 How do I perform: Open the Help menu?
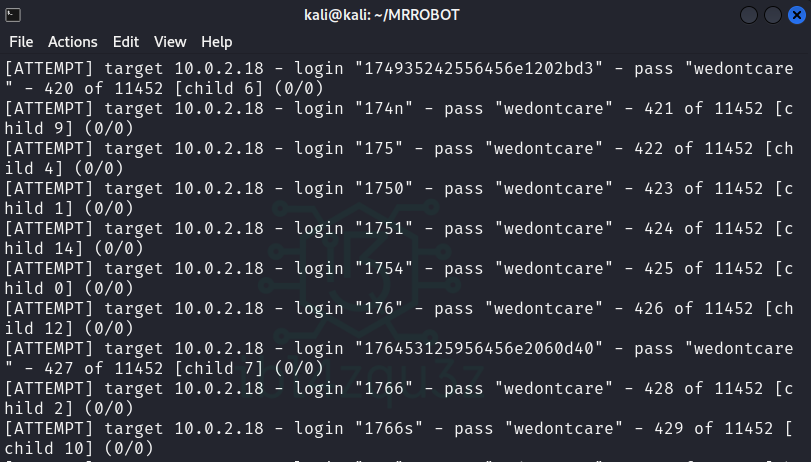(x=217, y=42)
